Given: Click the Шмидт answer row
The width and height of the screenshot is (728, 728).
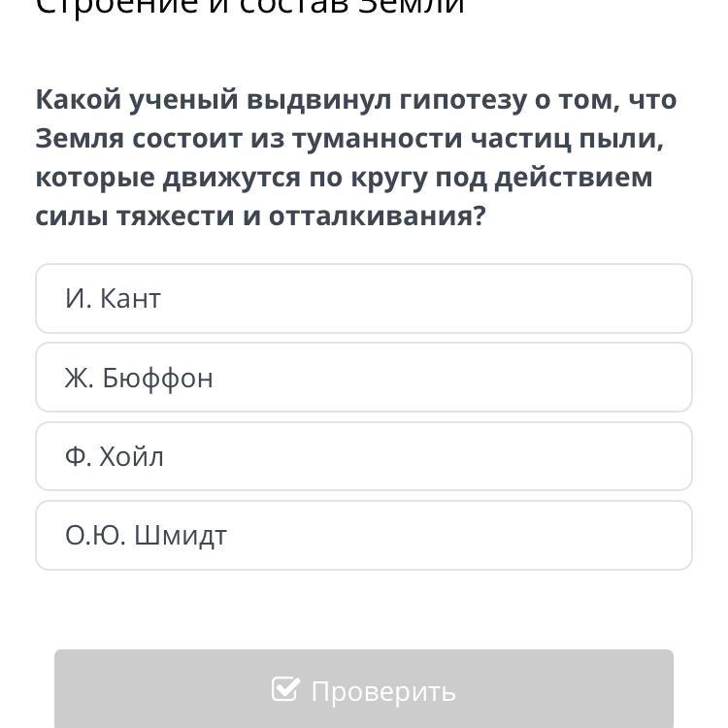Looking at the screenshot, I should [364, 535].
